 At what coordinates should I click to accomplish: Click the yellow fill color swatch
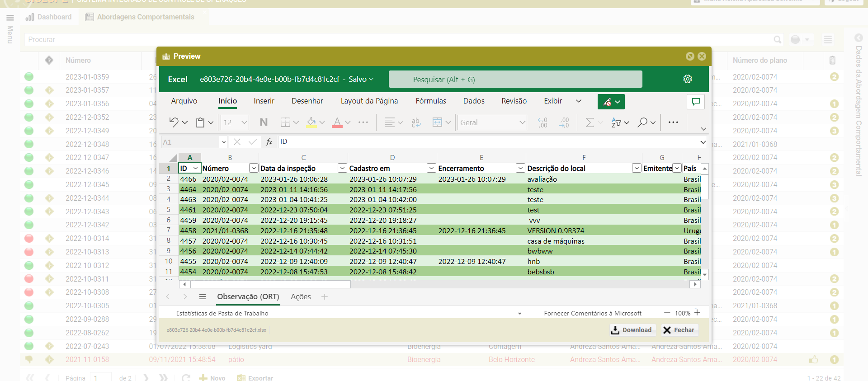point(311,122)
